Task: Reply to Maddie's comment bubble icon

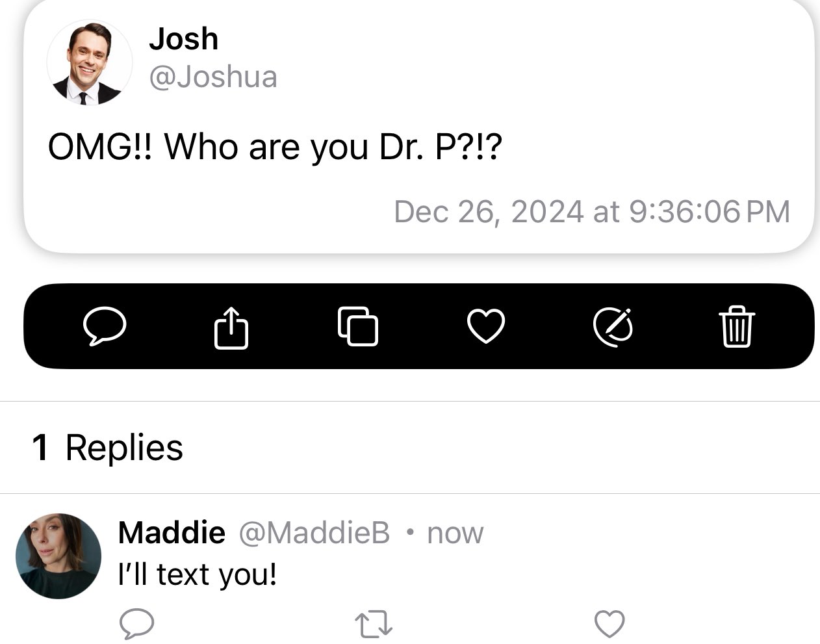Action: (137, 624)
